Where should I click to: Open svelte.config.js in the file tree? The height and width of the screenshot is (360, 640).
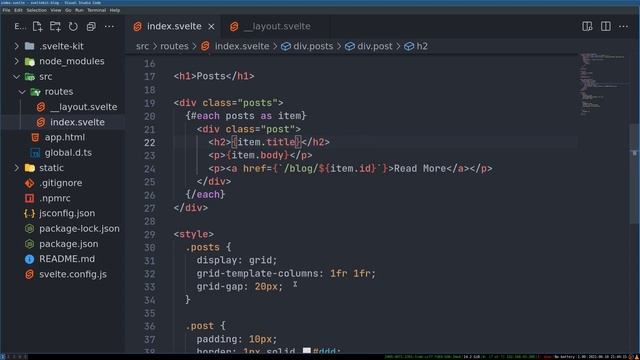pyautogui.click(x=73, y=274)
